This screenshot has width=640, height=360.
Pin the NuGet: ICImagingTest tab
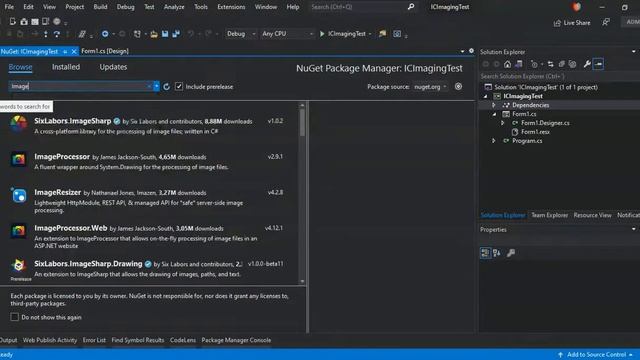click(x=65, y=51)
